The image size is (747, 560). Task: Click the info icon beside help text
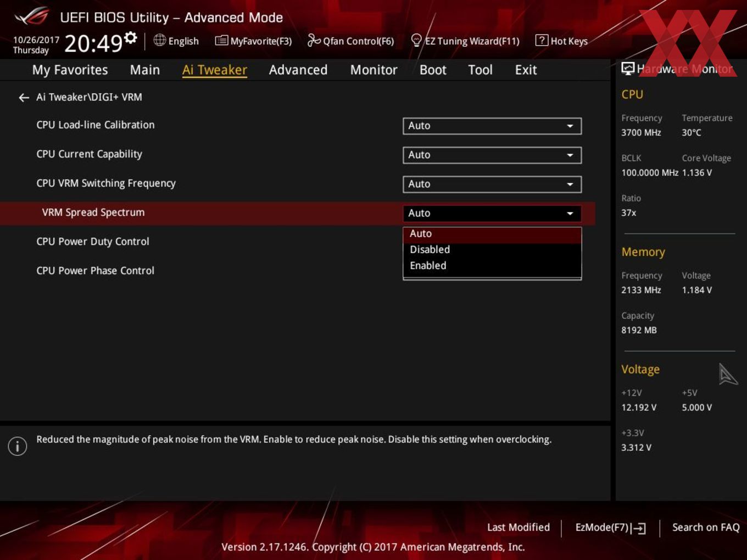coord(18,446)
